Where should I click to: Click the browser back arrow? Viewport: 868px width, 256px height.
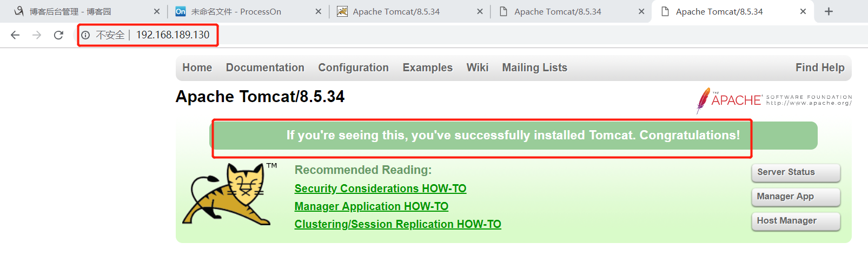(x=15, y=35)
